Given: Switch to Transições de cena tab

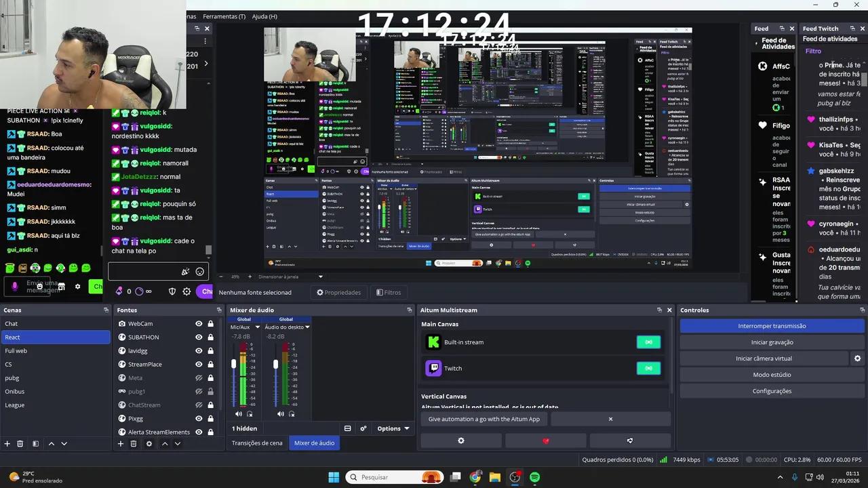Looking at the screenshot, I should 257,443.
